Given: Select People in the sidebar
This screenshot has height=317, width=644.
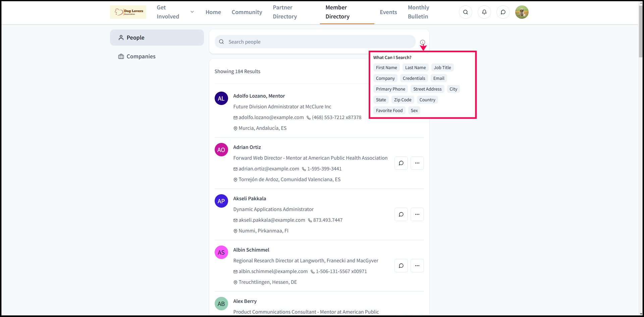Looking at the screenshot, I should click(157, 38).
